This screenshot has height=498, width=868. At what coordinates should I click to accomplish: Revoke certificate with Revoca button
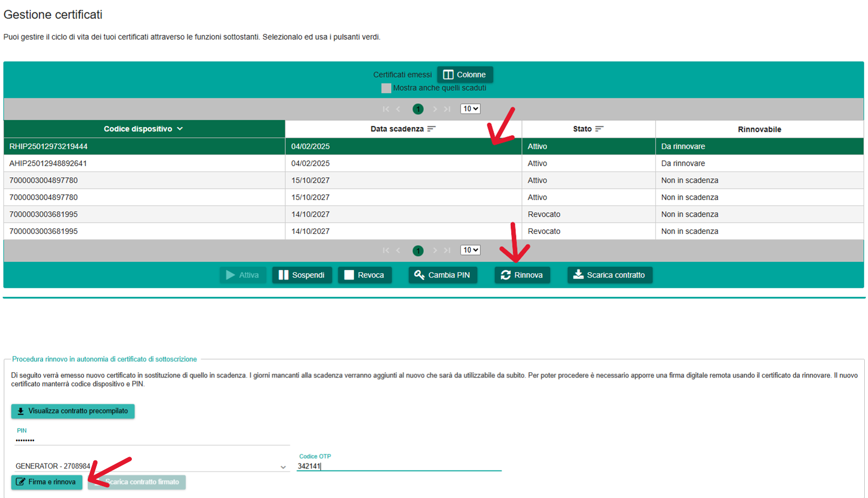click(x=364, y=275)
